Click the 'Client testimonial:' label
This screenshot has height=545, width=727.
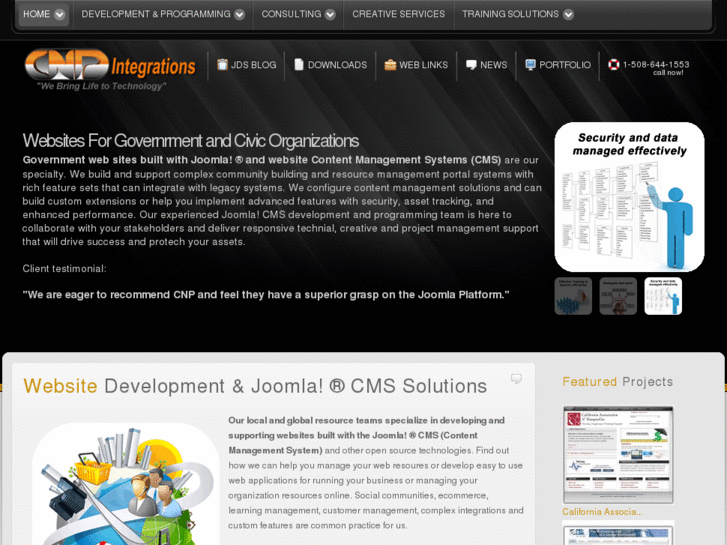click(x=64, y=269)
